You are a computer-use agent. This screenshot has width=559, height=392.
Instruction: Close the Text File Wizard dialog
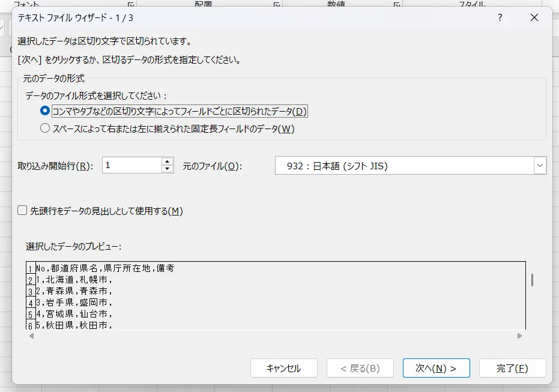click(534, 18)
